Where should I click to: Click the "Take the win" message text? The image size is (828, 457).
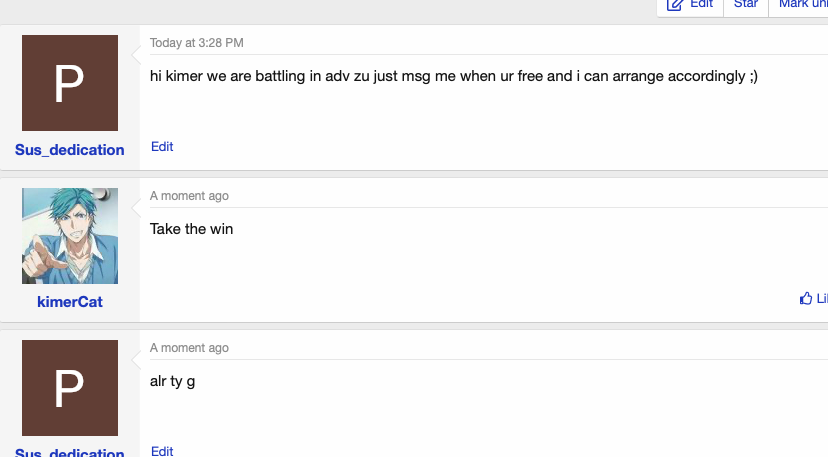(191, 229)
